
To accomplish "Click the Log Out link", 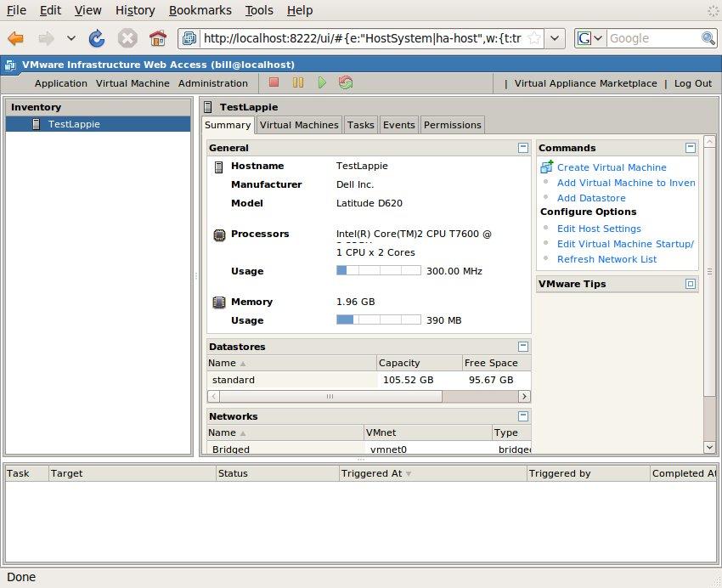I will (x=693, y=83).
